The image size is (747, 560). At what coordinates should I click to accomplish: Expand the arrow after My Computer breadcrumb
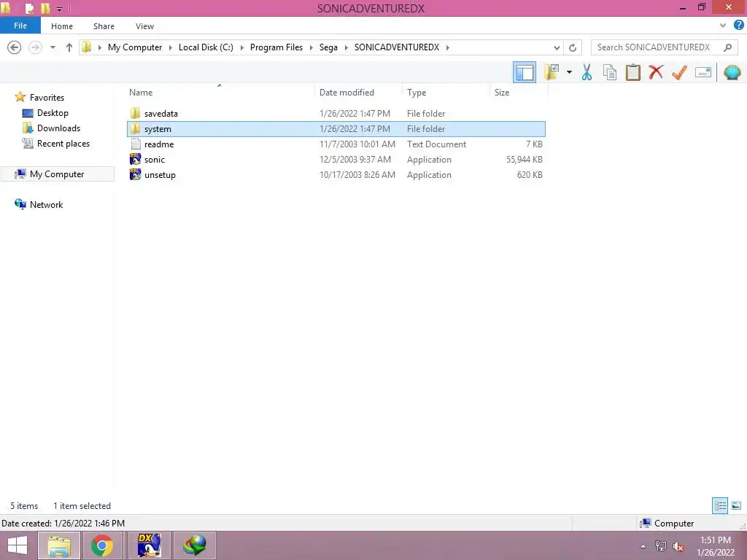click(171, 47)
